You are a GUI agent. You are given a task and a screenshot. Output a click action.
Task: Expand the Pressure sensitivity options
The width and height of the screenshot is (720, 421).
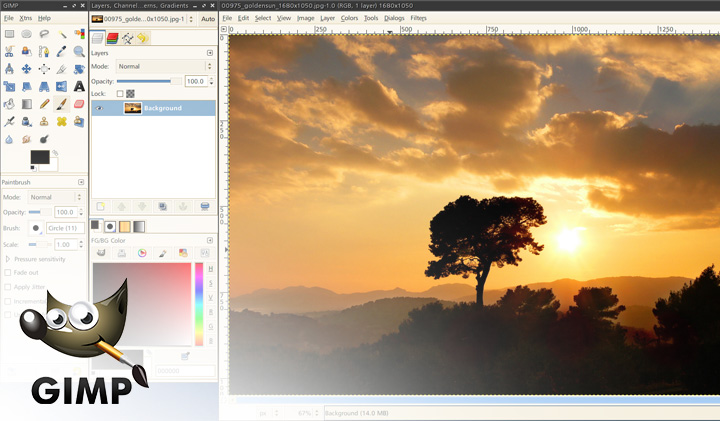(7, 259)
